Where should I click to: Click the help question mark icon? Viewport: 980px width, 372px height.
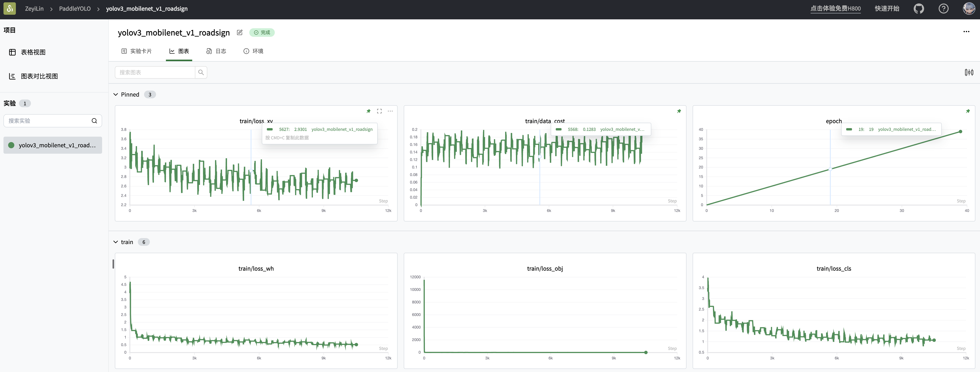pyautogui.click(x=943, y=8)
